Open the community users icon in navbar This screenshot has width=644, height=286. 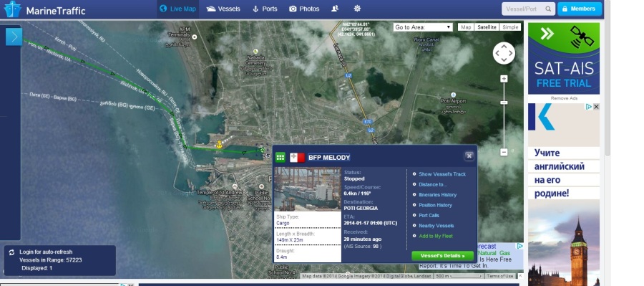[335, 9]
